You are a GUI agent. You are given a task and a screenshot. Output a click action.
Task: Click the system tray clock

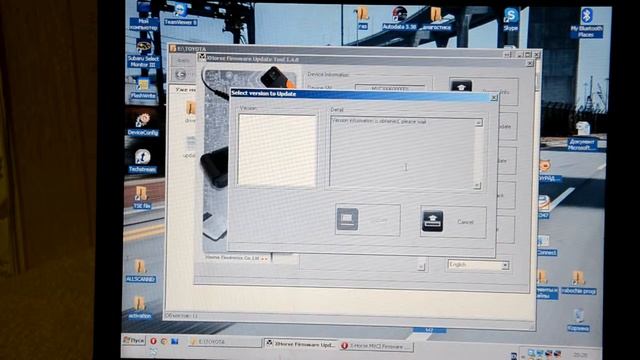click(x=580, y=356)
